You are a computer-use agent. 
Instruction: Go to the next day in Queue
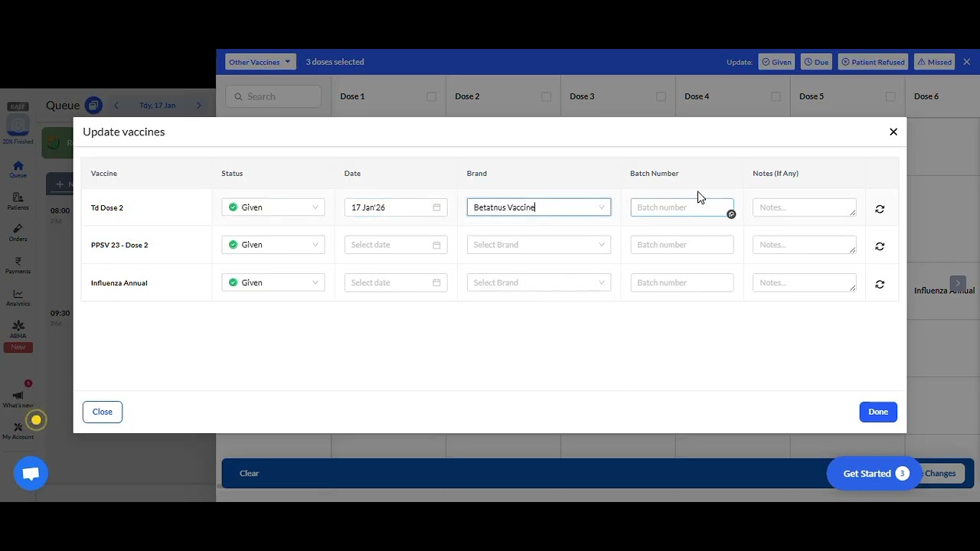tap(198, 106)
